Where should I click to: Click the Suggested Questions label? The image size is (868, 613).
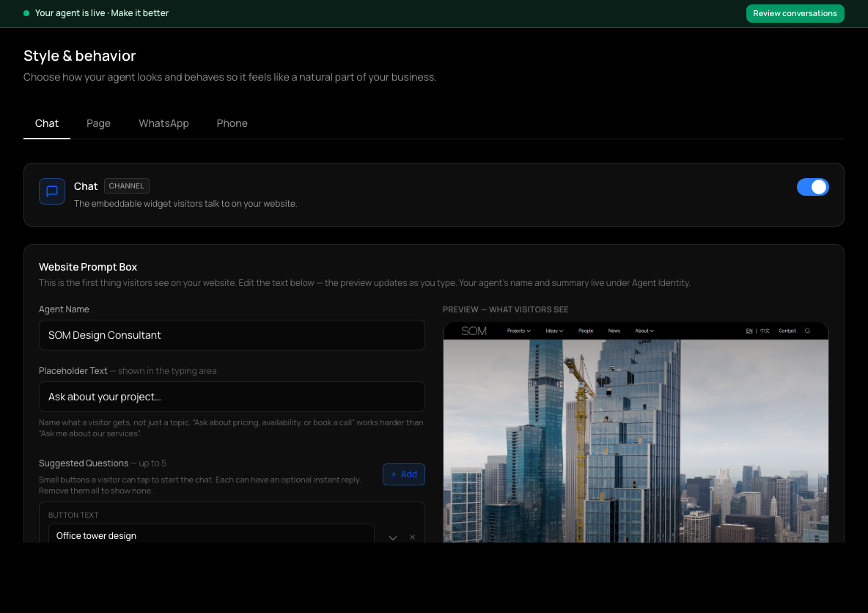84,463
